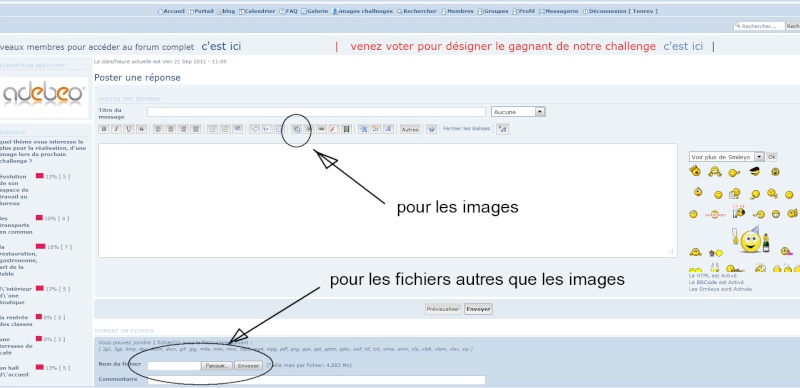Align text left in editor toolbar
This screenshot has width=800, height=388.
pos(158,129)
